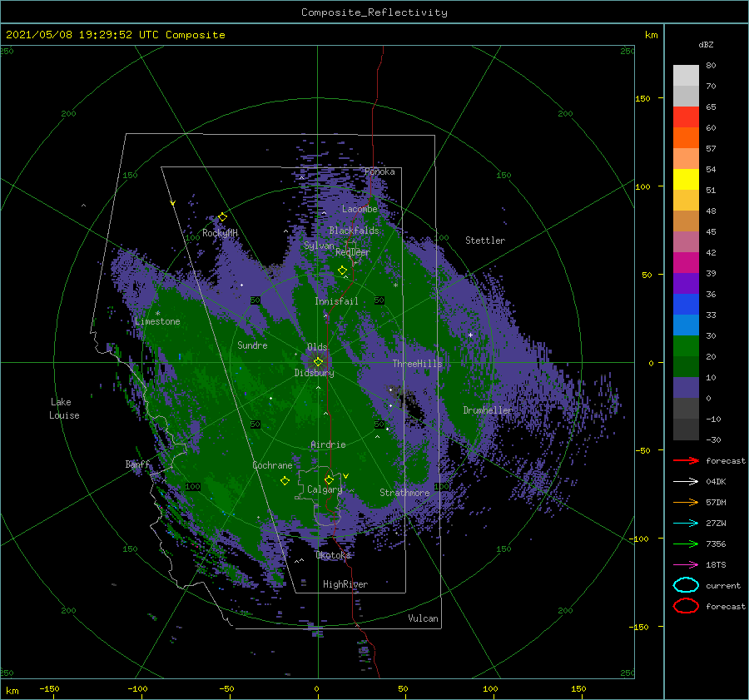
Task: Click the RockyMH label
Action: pos(221,233)
